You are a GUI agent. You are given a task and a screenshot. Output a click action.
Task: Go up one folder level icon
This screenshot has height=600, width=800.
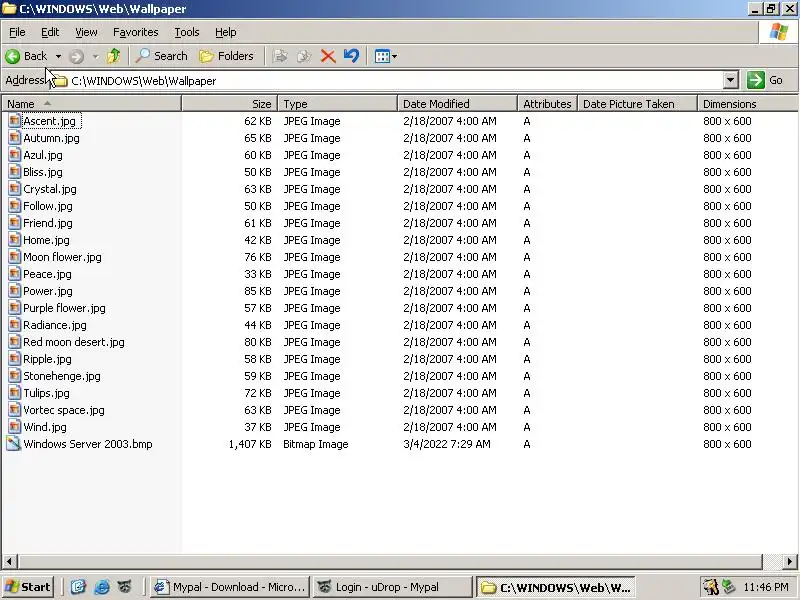pyautogui.click(x=114, y=56)
